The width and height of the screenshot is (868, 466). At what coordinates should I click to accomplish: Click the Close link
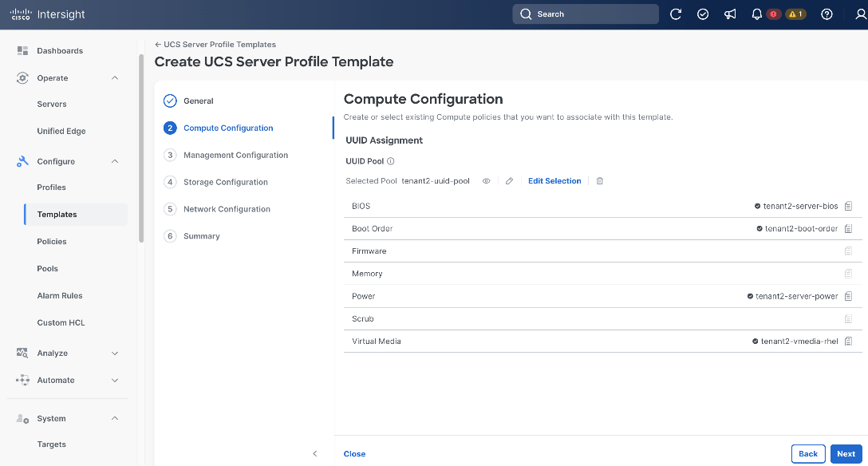(x=354, y=454)
